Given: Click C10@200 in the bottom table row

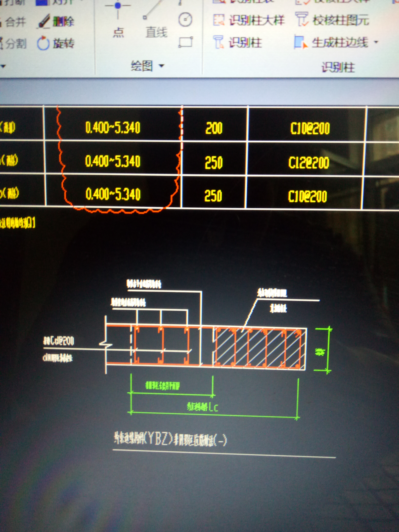Looking at the screenshot, I should [308, 196].
